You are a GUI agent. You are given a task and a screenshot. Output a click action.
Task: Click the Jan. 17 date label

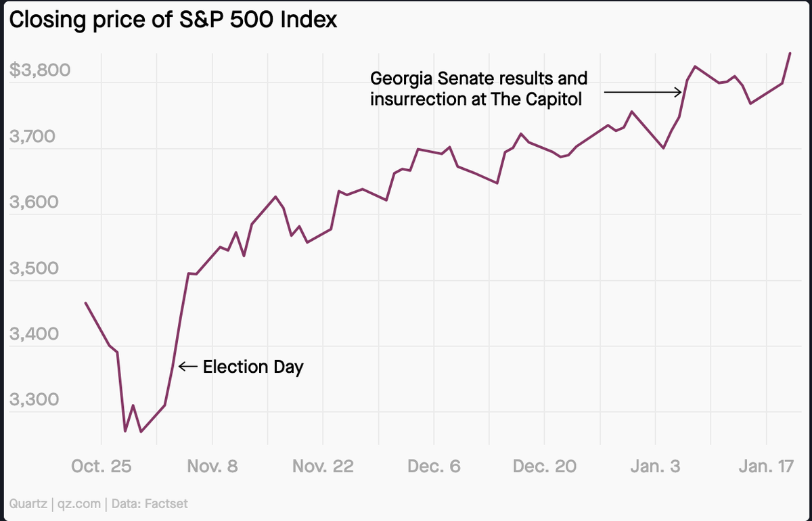[766, 467]
